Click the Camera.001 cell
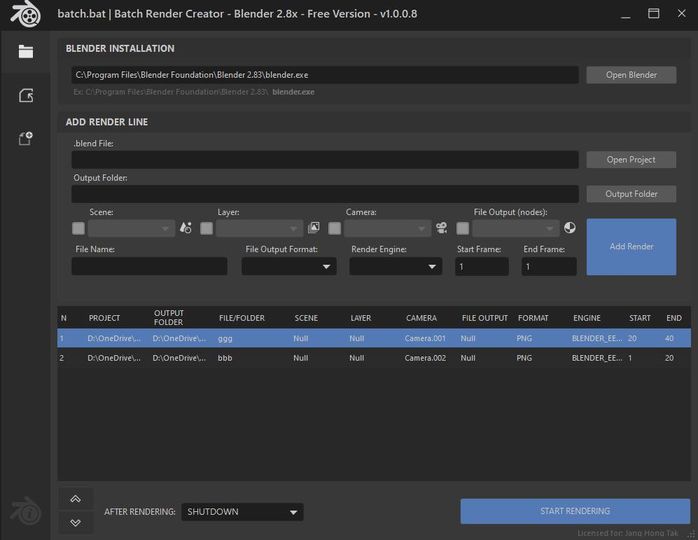698x540 pixels. pyautogui.click(x=425, y=338)
